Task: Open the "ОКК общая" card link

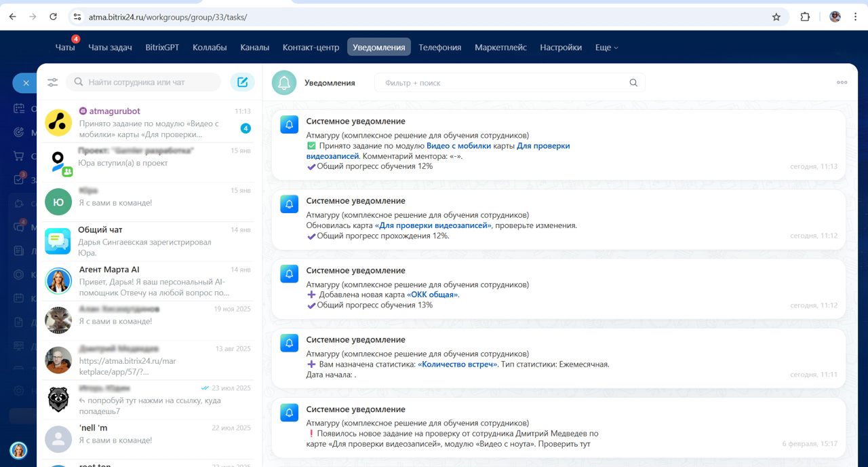Action: tap(433, 295)
